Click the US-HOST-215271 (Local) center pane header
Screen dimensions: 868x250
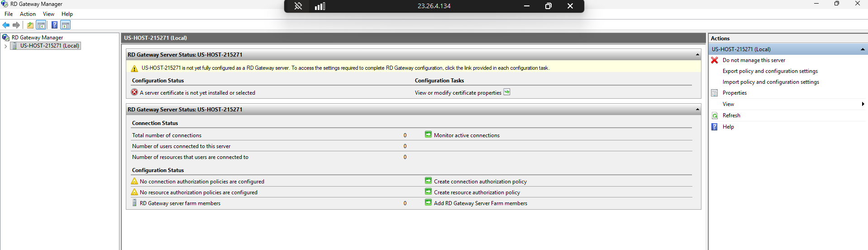coord(414,38)
